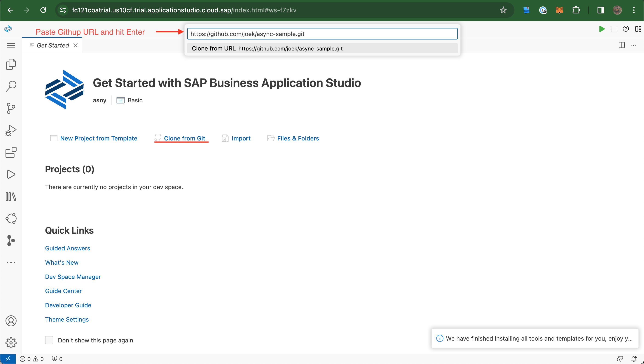This screenshot has width=644, height=364.
Task: Toggle 'Don't show this page again' checkbox
Action: 49,340
